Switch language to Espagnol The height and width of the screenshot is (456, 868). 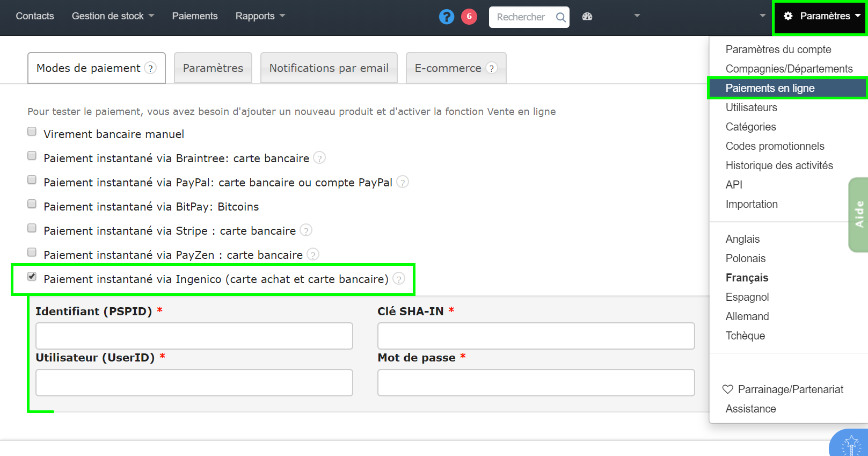click(x=747, y=297)
